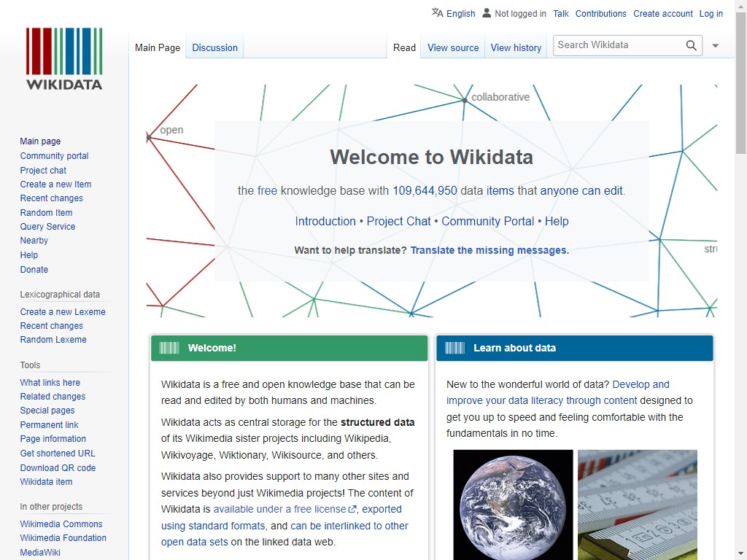This screenshot has height=560, width=747.
Task: Click the Wikidata logo
Action: pos(64,58)
